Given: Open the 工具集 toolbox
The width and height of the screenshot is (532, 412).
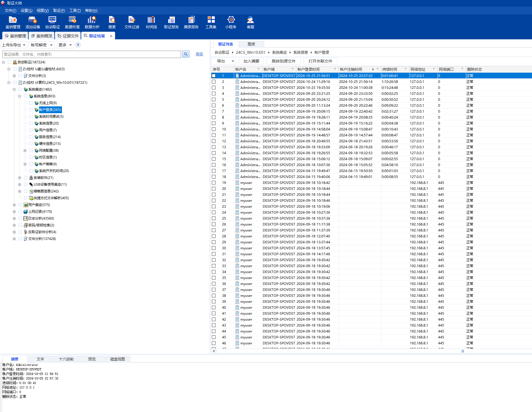Looking at the screenshot, I should (211, 22).
